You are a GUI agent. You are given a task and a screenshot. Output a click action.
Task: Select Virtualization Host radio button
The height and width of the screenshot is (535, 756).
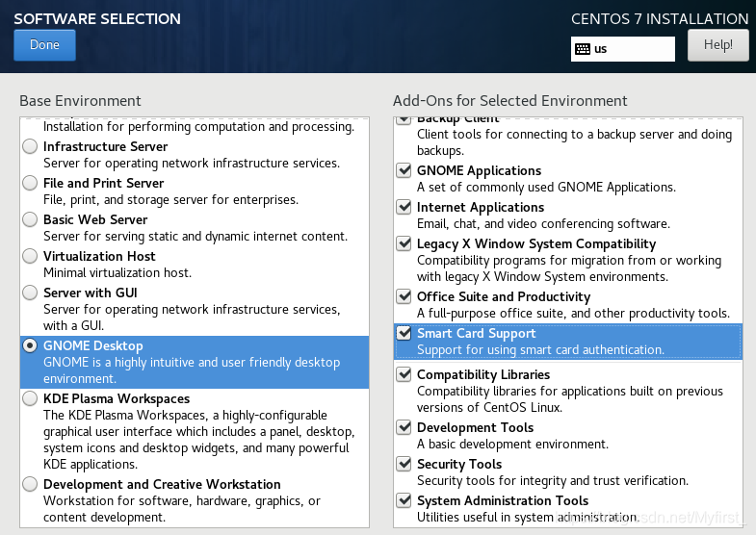coord(30,256)
